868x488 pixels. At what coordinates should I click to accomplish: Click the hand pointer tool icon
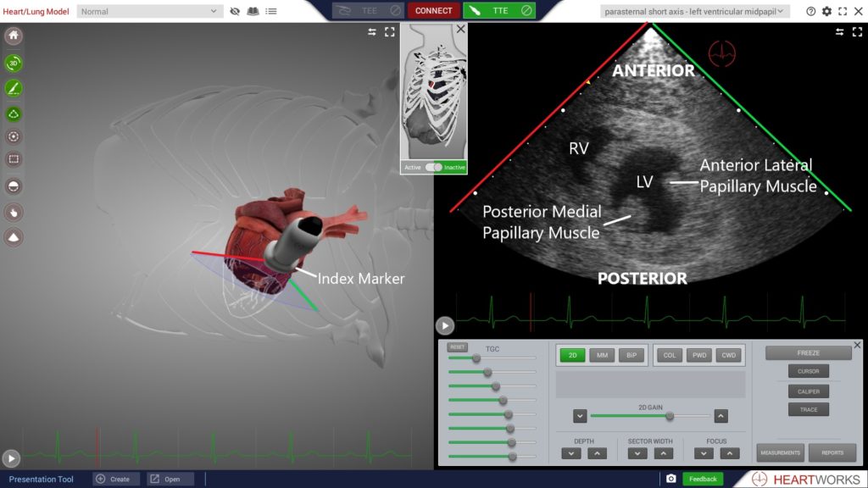click(14, 212)
